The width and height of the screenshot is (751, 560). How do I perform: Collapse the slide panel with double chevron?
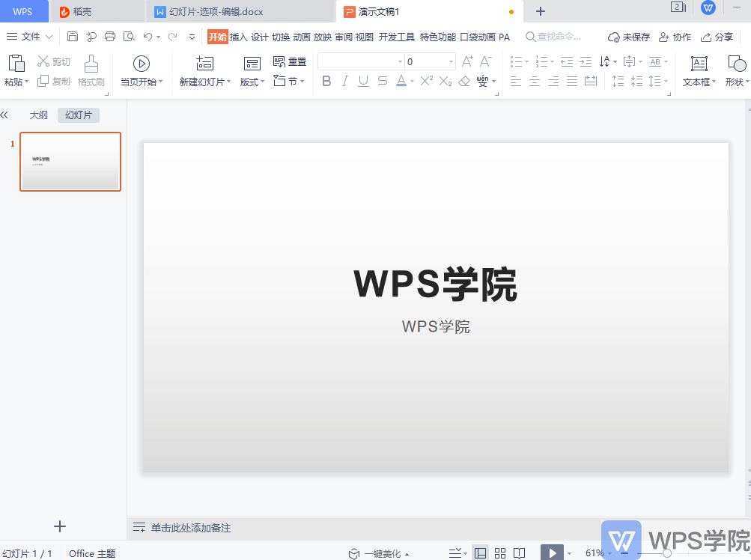pos(4,115)
